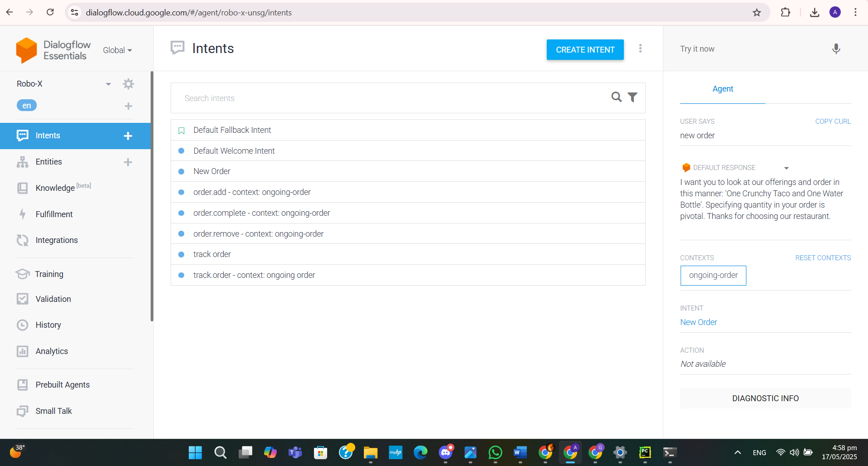Expand the agent name Robo-X dropdown
This screenshot has height=466, width=868.
pos(108,83)
